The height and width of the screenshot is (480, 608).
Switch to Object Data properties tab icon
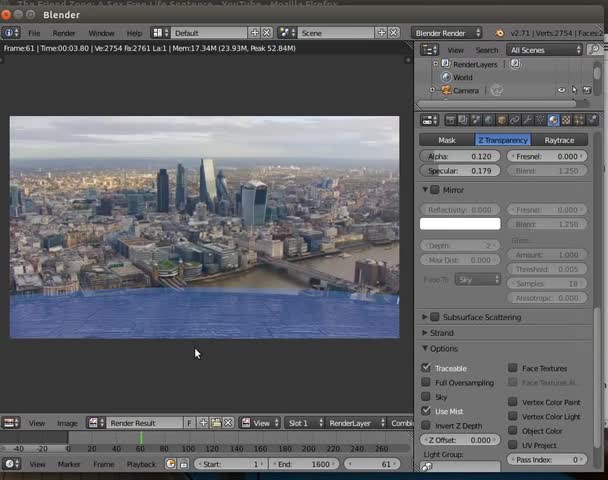pos(540,120)
